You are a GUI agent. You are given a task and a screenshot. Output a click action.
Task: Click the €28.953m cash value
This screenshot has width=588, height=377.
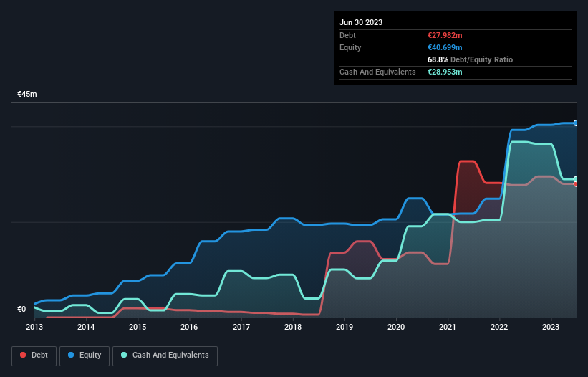445,72
